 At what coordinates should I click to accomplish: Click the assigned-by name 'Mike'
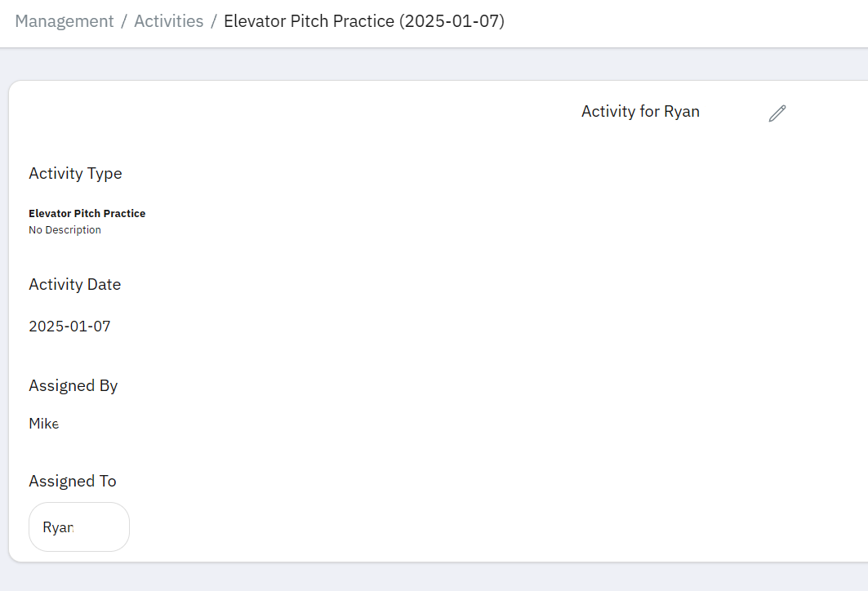click(x=43, y=423)
